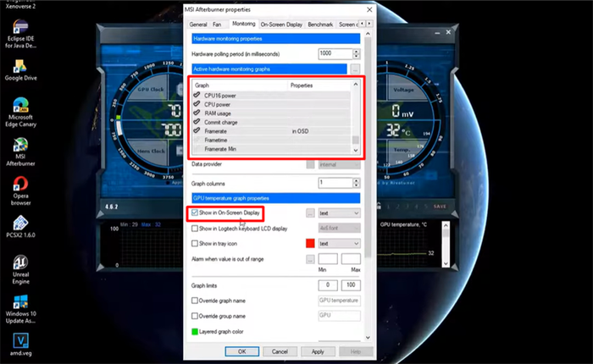The height and width of the screenshot is (364, 593).
Task: Toggle the Framerate graph checkmark
Action: (197, 130)
